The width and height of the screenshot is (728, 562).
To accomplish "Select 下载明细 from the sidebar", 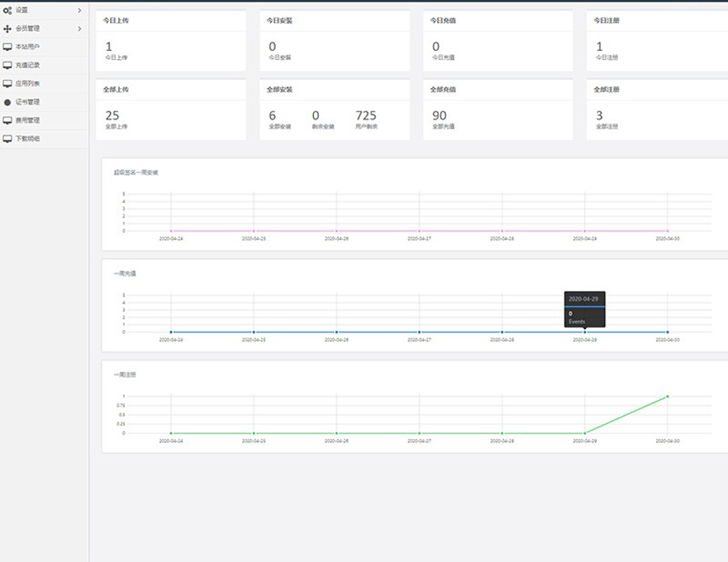I will [28, 139].
